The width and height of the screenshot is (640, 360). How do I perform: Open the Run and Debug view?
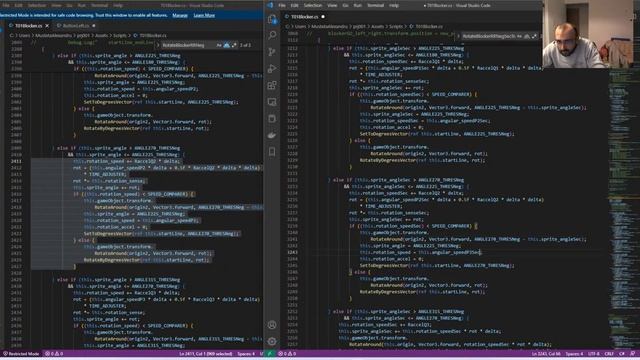tap(272, 69)
